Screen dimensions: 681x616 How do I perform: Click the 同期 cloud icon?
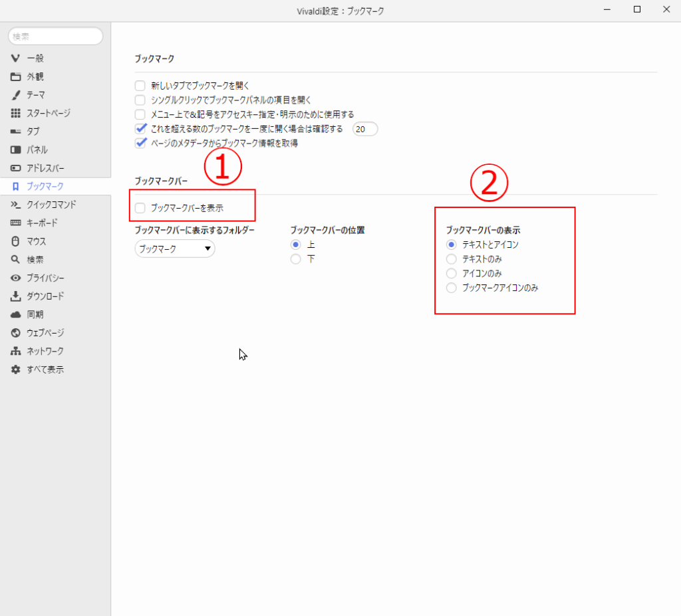[x=15, y=314]
